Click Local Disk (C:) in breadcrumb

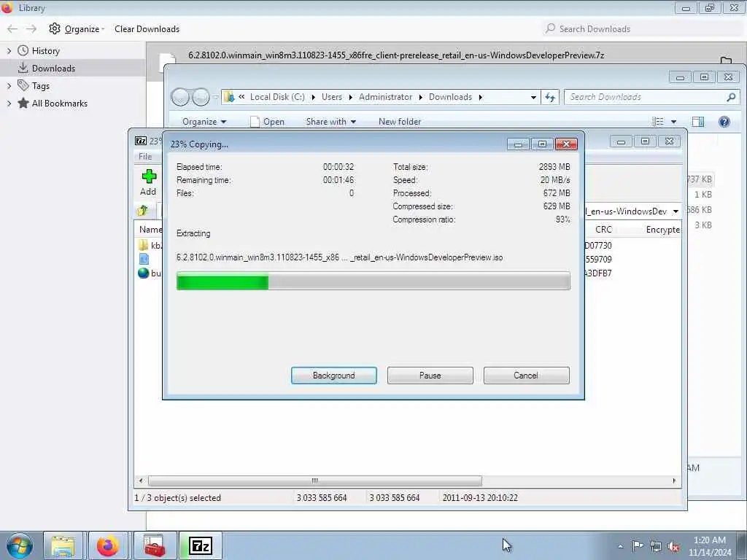(277, 97)
